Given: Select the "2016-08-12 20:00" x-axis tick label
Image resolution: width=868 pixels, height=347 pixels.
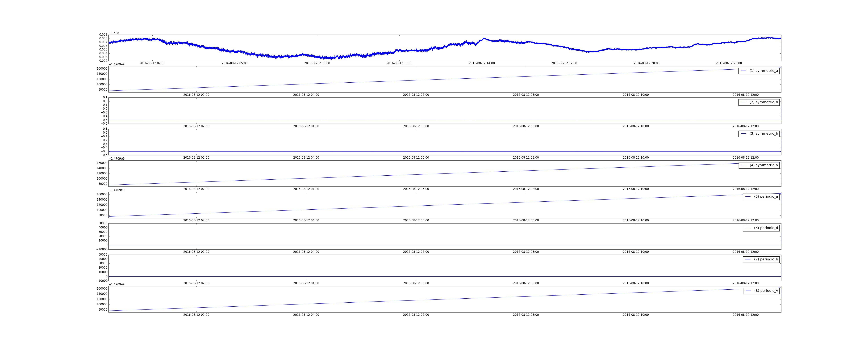Looking at the screenshot, I should (647, 63).
